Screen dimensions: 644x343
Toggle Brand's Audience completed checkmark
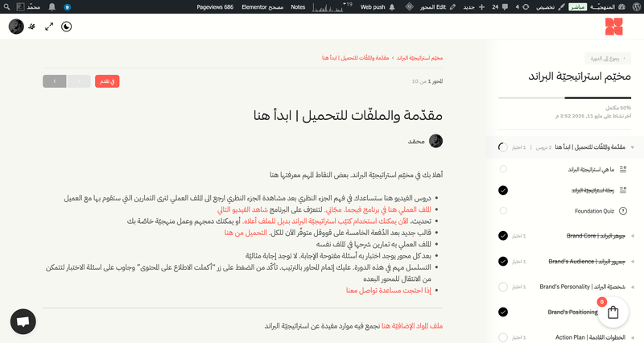503,261
